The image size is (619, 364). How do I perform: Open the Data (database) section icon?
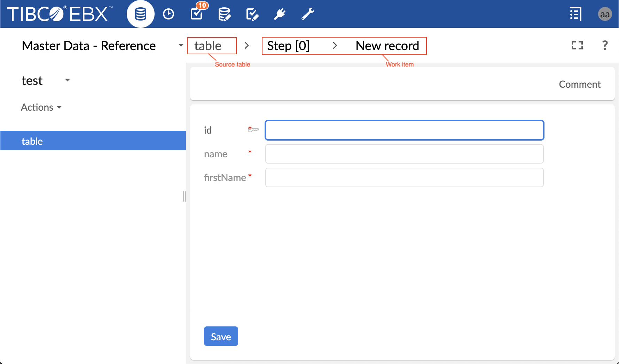click(140, 14)
